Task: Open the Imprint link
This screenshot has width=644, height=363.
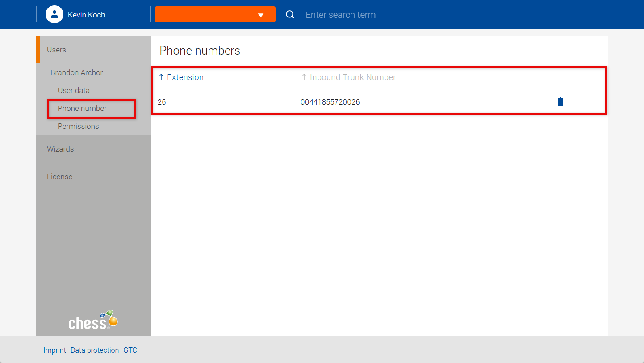Action: pyautogui.click(x=54, y=350)
